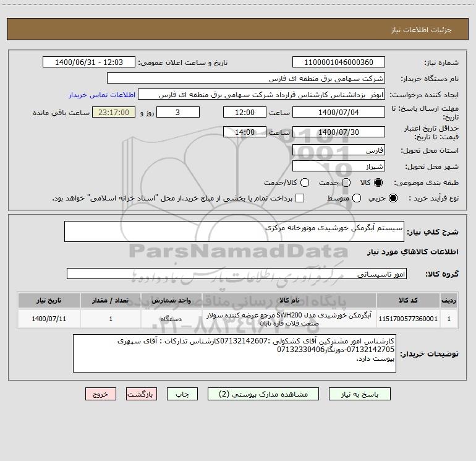Click the buyer notes text area

click(x=234, y=353)
